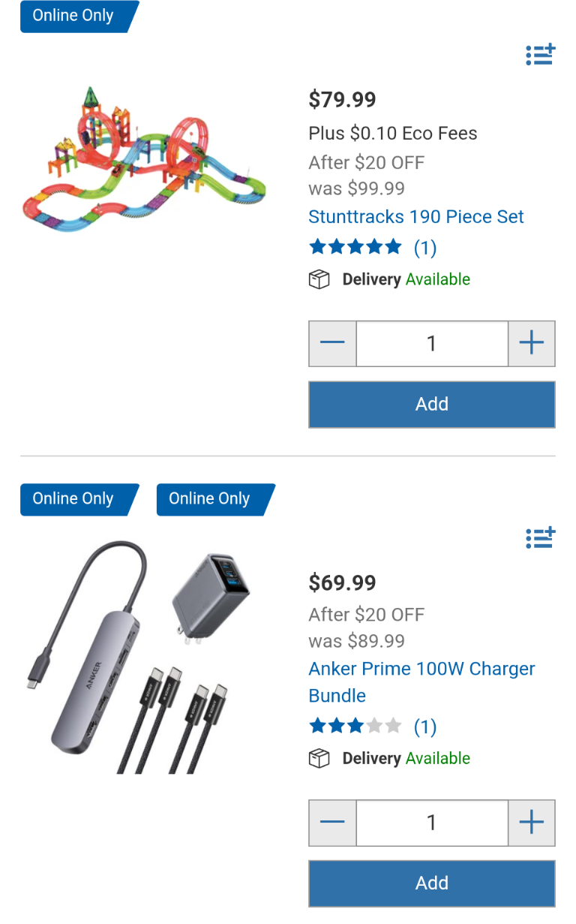This screenshot has width=576, height=924.
Task: Open Anker bundle review count (1)
Action: pyautogui.click(x=425, y=727)
